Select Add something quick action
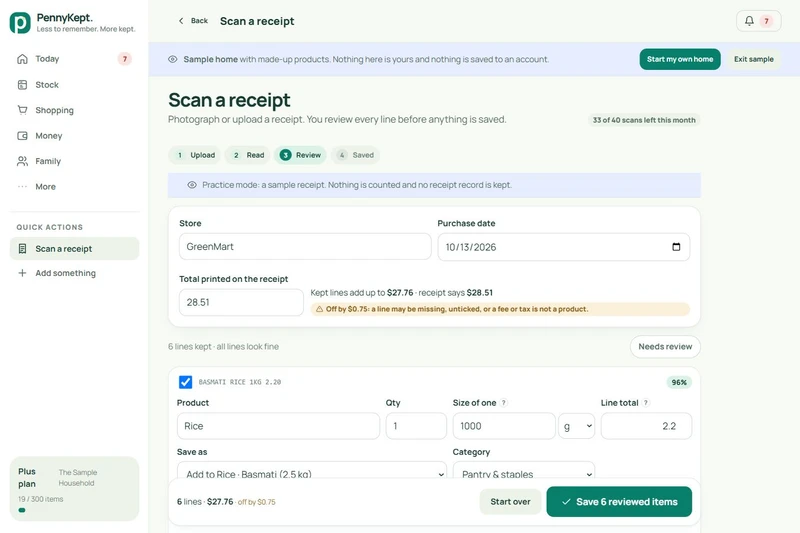 pos(74,273)
